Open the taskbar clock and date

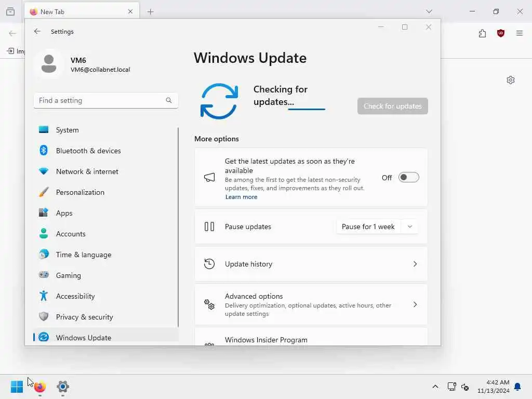pos(494,387)
